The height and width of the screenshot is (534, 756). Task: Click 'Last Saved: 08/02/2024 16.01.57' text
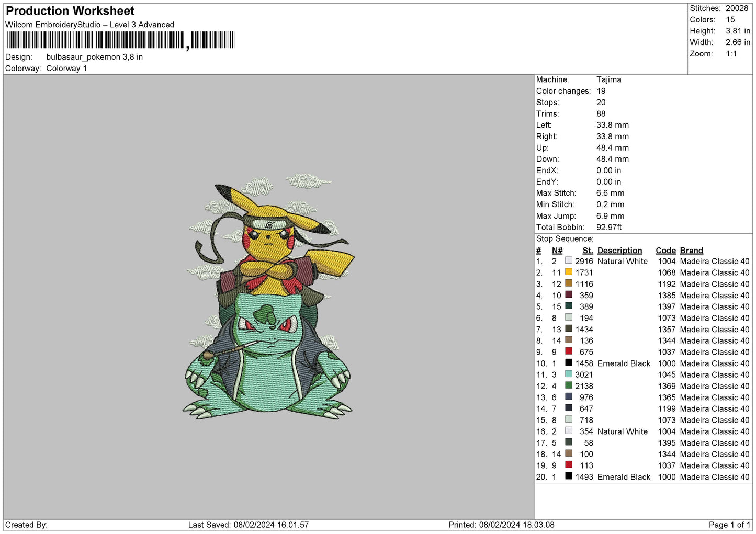pyautogui.click(x=249, y=525)
